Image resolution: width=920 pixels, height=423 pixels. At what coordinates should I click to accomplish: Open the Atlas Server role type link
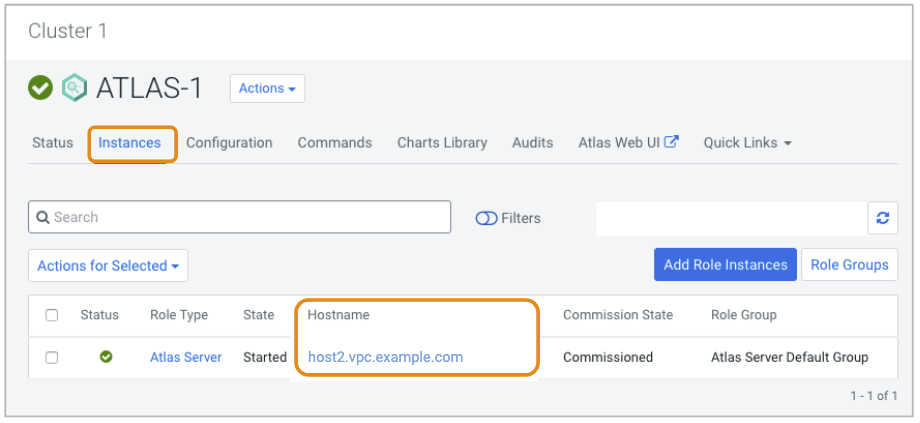186,357
